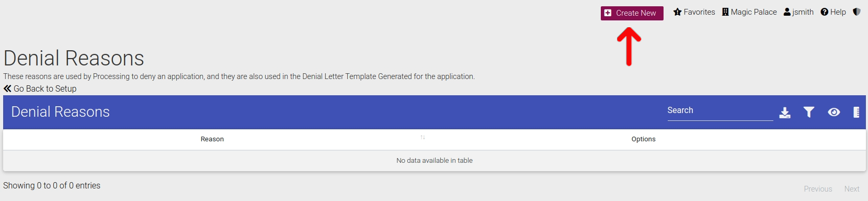The height and width of the screenshot is (201, 868).
Task: Click the sort arrows beside Reason
Action: tap(422, 137)
